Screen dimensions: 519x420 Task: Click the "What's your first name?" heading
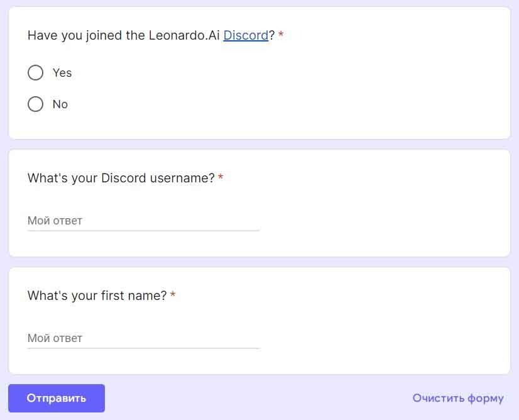[97, 296]
